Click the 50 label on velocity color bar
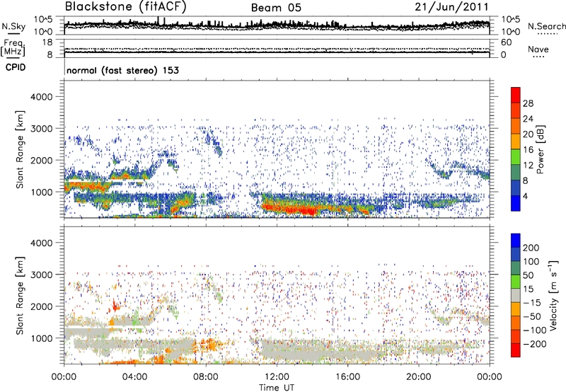The image size is (566, 392). 528,275
